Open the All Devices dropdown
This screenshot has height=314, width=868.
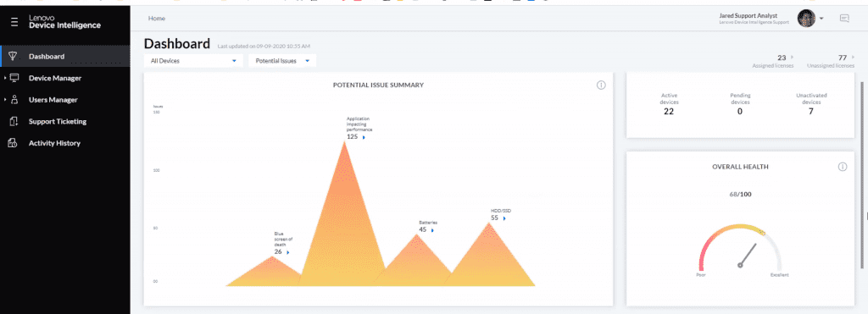[193, 61]
